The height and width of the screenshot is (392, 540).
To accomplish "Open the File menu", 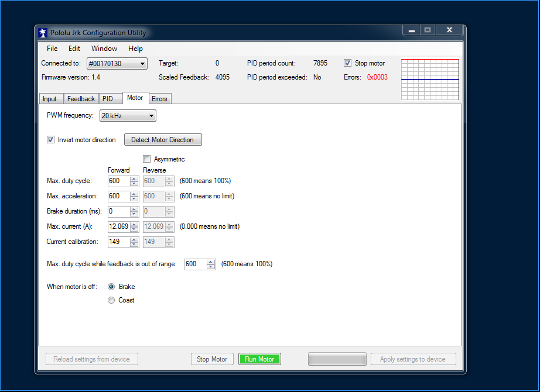I will [x=52, y=49].
